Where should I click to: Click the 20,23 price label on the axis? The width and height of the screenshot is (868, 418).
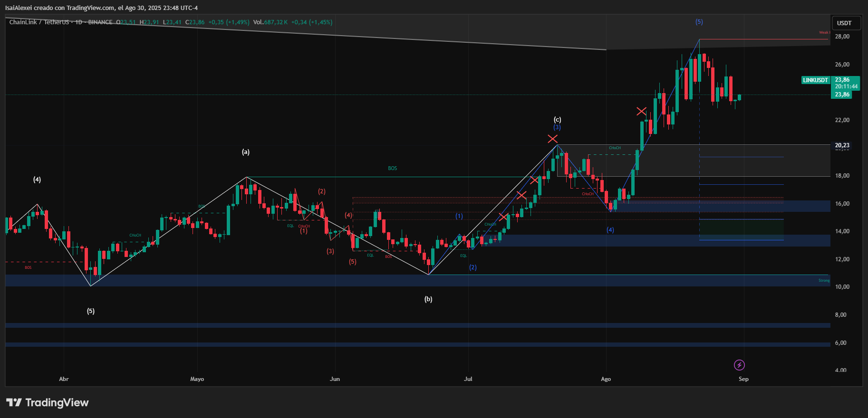[842, 145]
